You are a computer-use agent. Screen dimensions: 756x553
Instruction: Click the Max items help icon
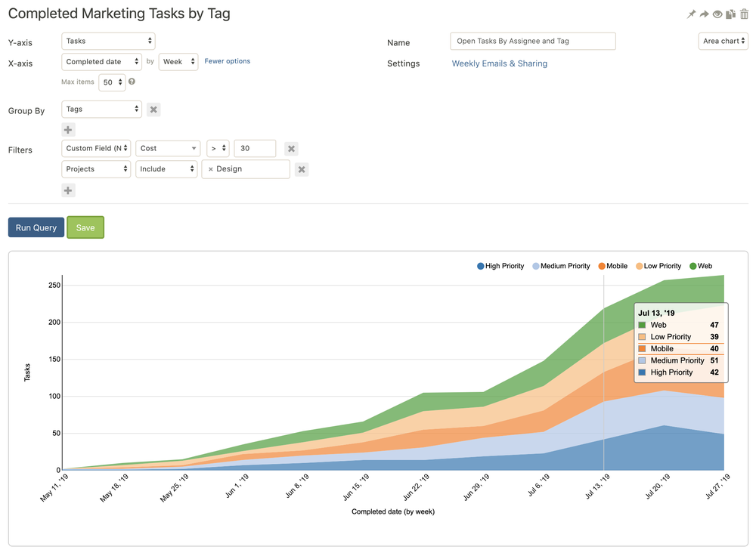pos(132,82)
